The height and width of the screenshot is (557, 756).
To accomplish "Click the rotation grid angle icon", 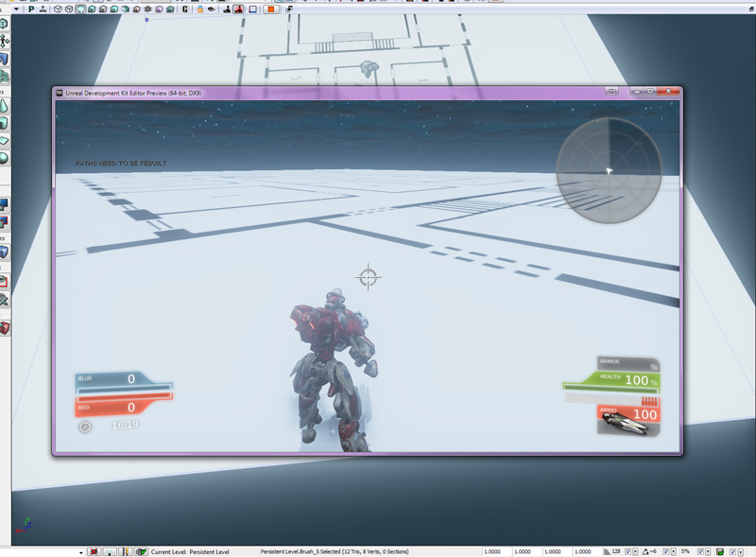I will [645, 551].
